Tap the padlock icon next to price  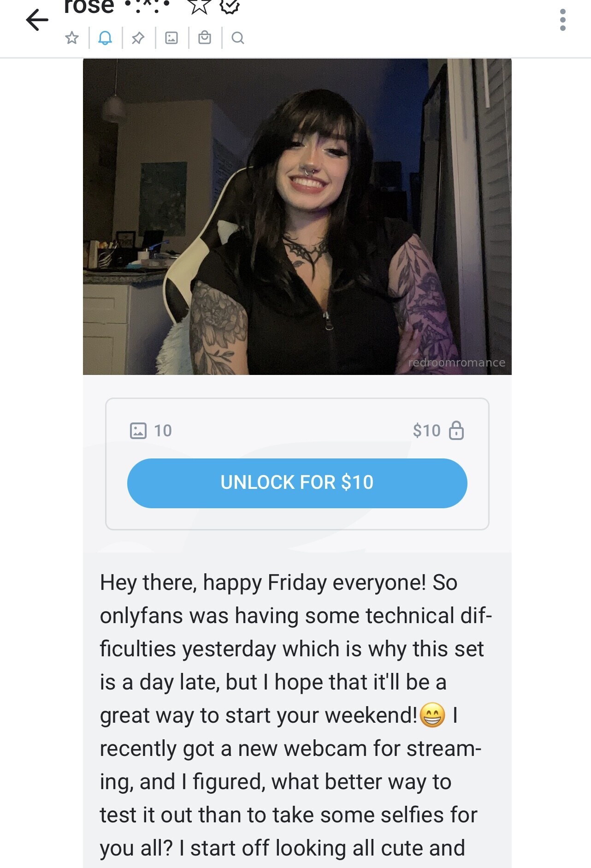click(x=456, y=430)
